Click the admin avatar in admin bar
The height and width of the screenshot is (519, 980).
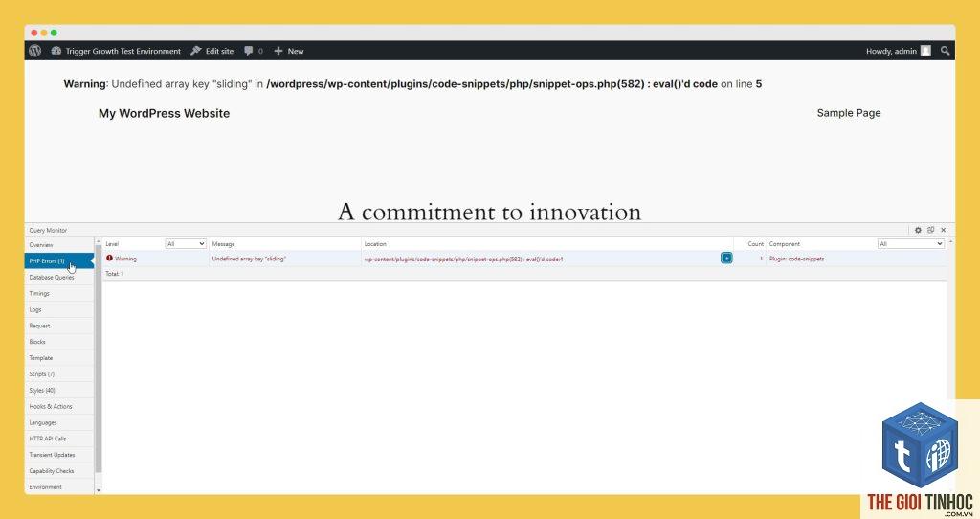pos(925,51)
